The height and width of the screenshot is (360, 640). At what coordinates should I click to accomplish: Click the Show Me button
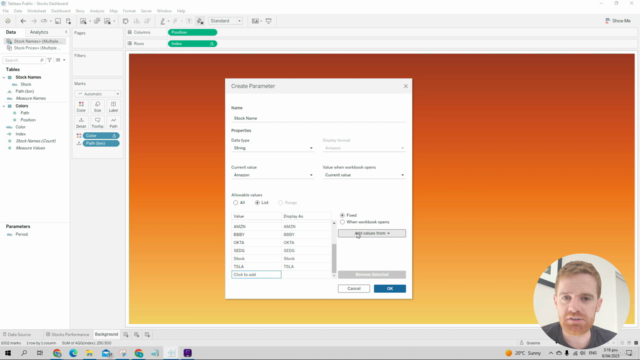coord(618,21)
